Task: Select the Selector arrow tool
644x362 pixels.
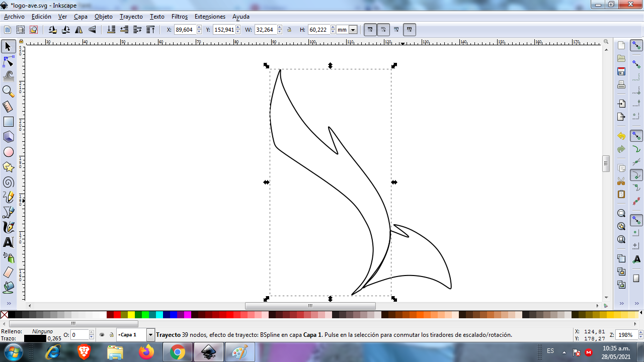Action: [8, 47]
